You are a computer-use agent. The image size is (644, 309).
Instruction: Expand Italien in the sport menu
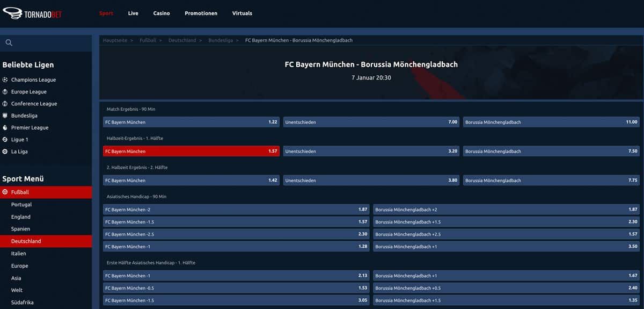coord(19,254)
